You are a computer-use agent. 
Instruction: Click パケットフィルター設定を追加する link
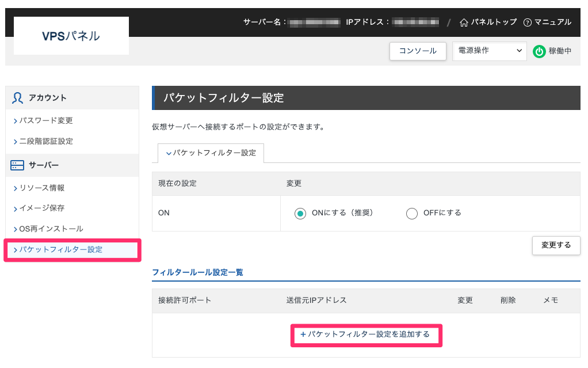click(x=369, y=335)
